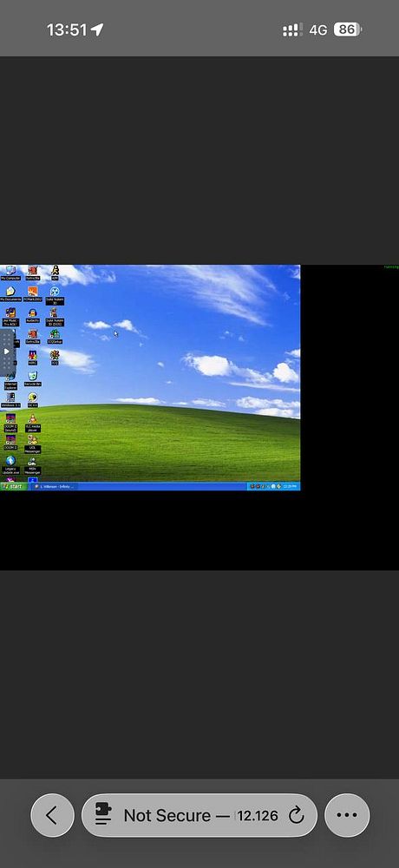Viewport: 399px width, 868px height.
Task: Select the Duke Nukem 3D fan icon
Action: click(x=55, y=295)
